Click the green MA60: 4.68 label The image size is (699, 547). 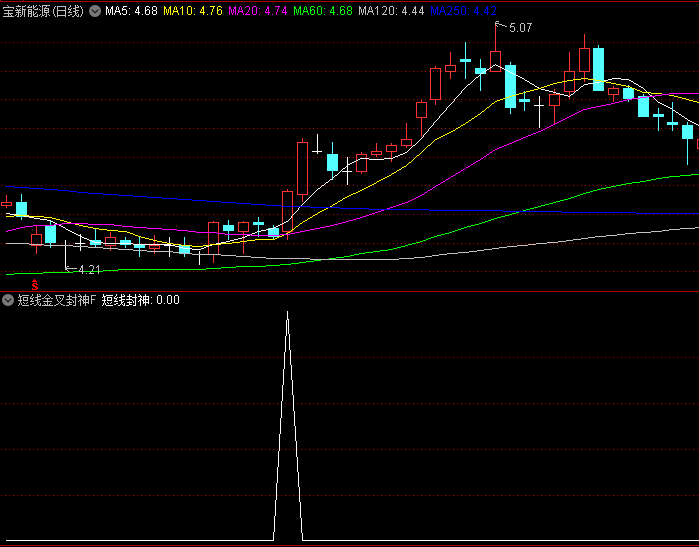(x=324, y=11)
